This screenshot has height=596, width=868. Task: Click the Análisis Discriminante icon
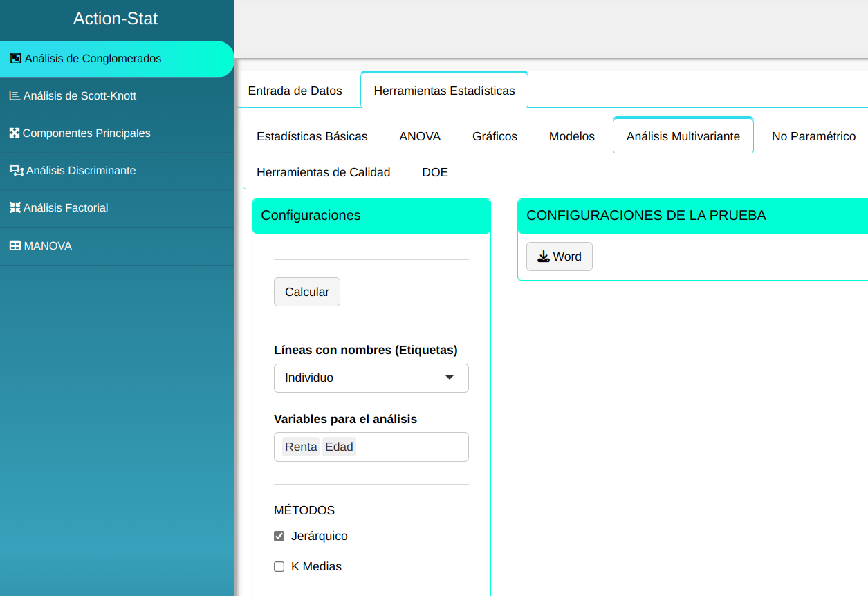coord(16,170)
